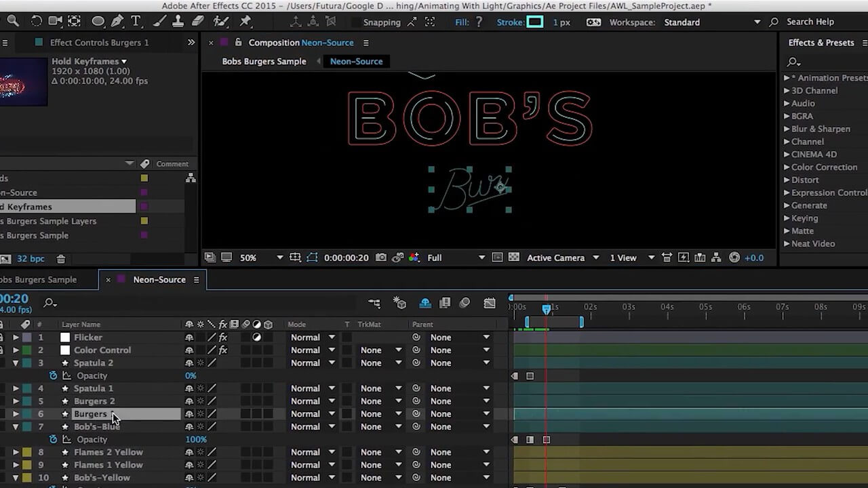
Task: Select the Ellipse shape tool
Action: (98, 22)
